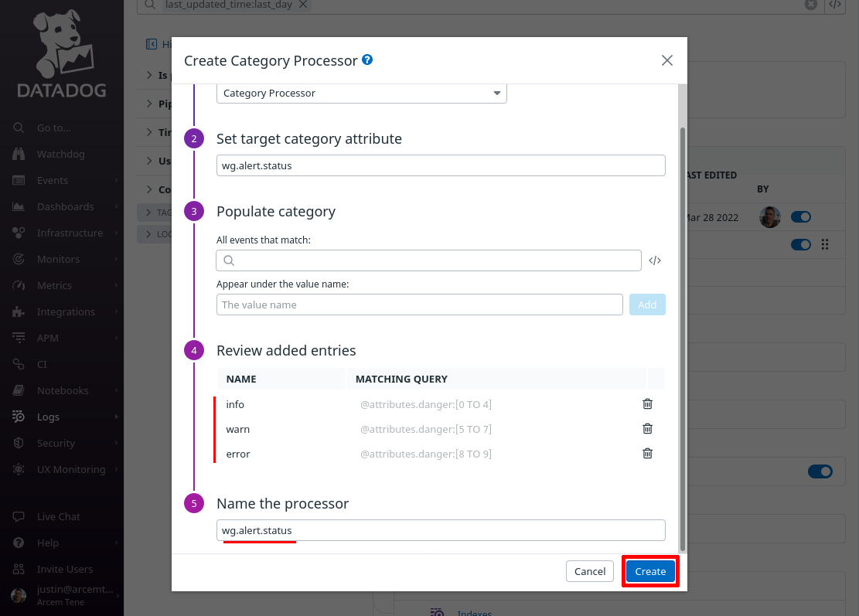Clear the top search bar with X icon
The height and width of the screenshot is (616, 859).
tap(811, 5)
